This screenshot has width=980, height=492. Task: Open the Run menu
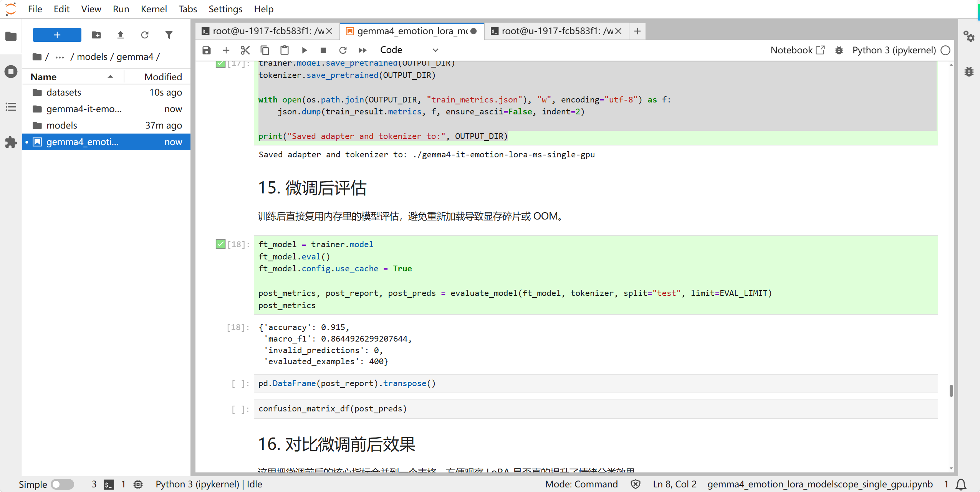121,9
